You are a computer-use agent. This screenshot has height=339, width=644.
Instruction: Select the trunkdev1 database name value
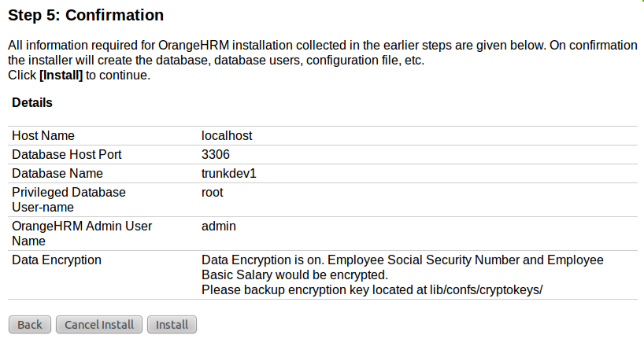229,173
